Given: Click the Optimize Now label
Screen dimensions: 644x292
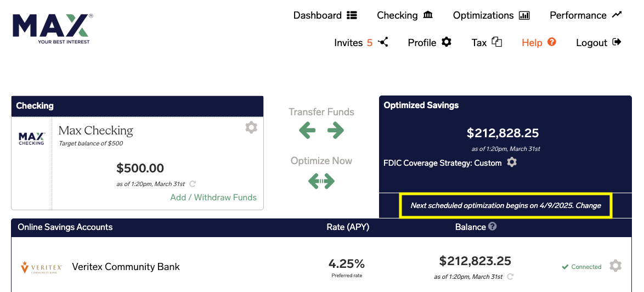Looking at the screenshot, I should tap(321, 161).
